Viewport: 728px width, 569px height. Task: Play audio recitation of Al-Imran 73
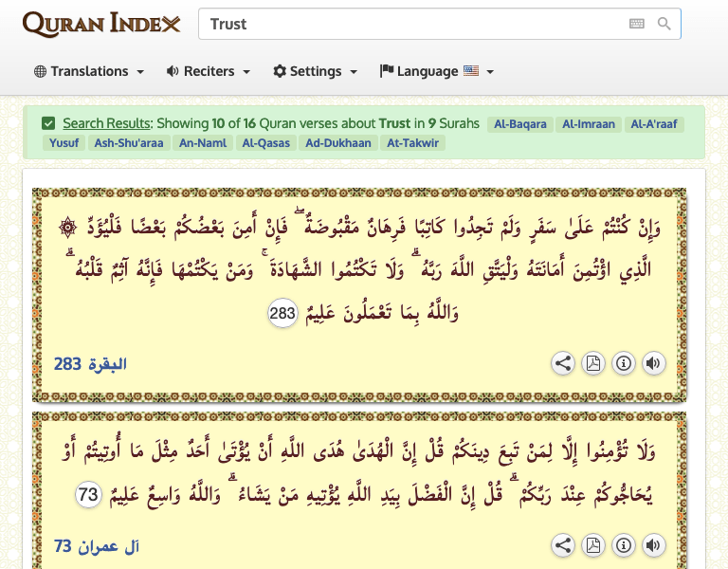point(653,545)
